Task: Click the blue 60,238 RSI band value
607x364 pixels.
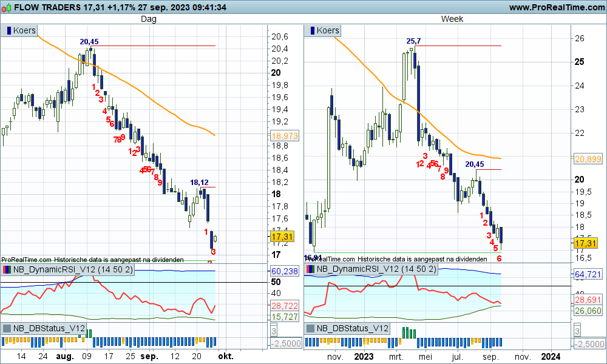Action: (285, 272)
